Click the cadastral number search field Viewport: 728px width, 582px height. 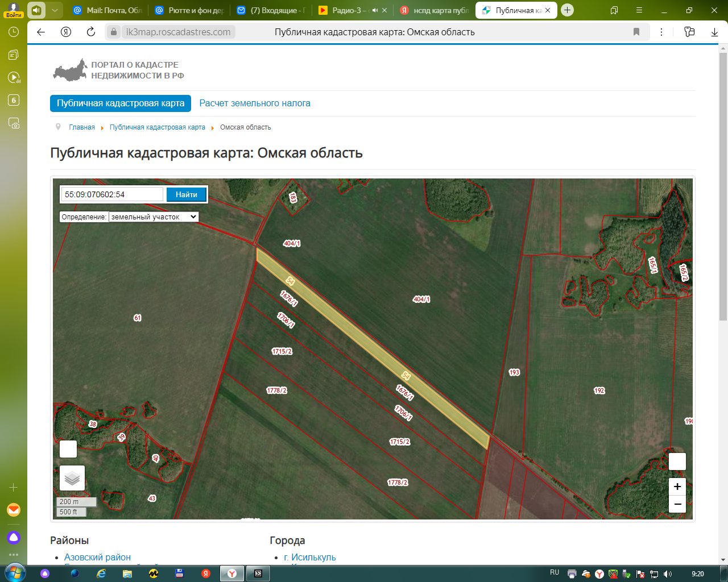(x=112, y=194)
